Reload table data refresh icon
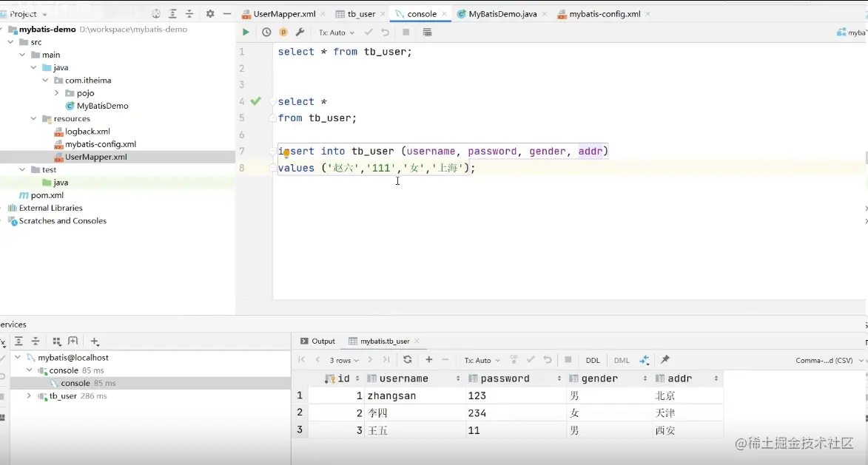868x465 pixels. coord(408,359)
